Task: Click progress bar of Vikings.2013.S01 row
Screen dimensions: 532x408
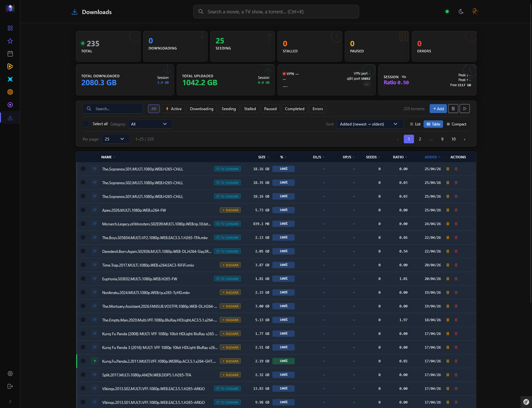Action: (x=284, y=402)
